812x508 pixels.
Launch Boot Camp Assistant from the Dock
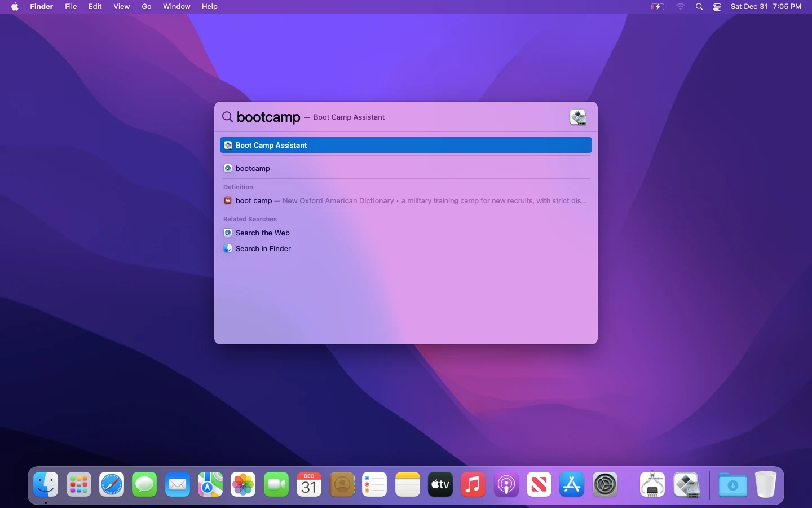coord(687,484)
